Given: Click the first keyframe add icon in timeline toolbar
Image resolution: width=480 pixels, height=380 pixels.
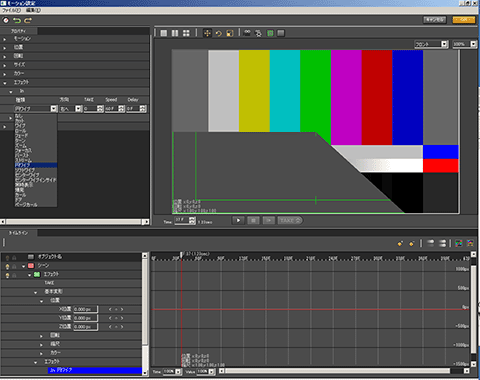Looking at the screenshot, I should coord(400,244).
